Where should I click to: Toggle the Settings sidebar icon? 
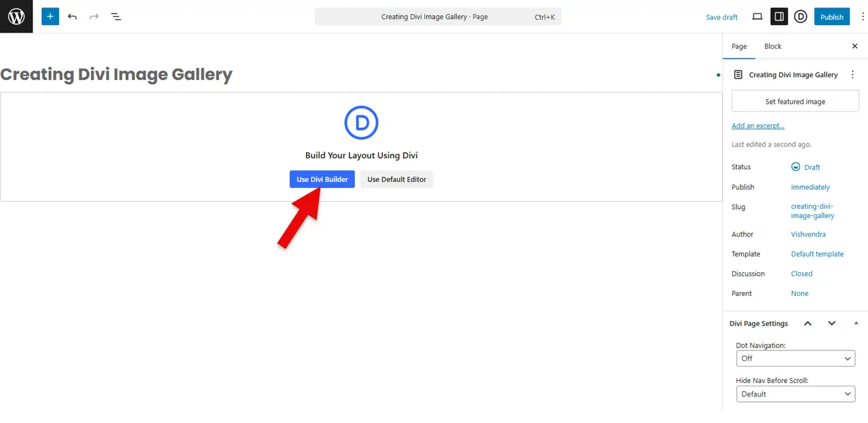click(x=779, y=16)
